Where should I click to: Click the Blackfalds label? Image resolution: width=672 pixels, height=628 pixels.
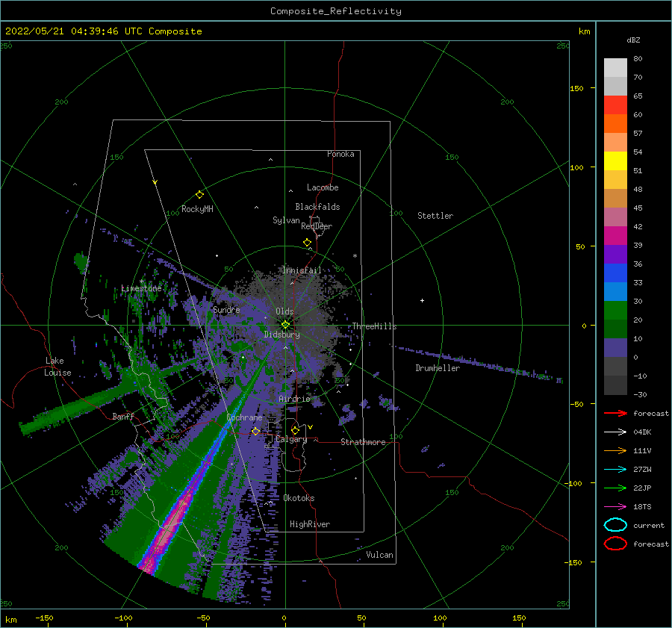click(x=317, y=207)
